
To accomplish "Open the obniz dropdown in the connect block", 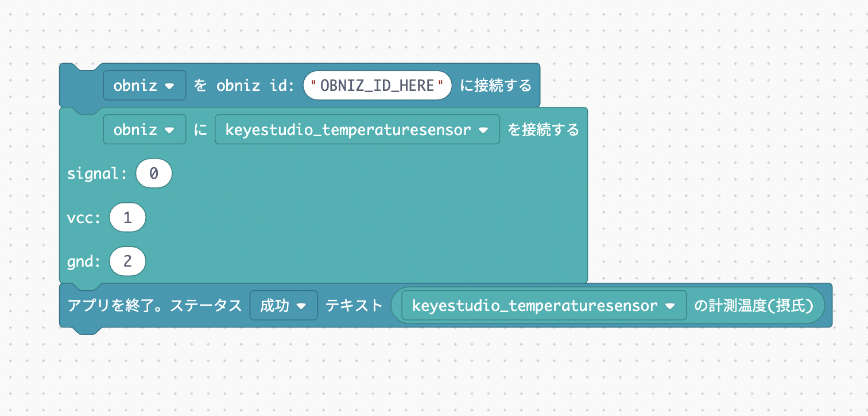I will point(144,85).
